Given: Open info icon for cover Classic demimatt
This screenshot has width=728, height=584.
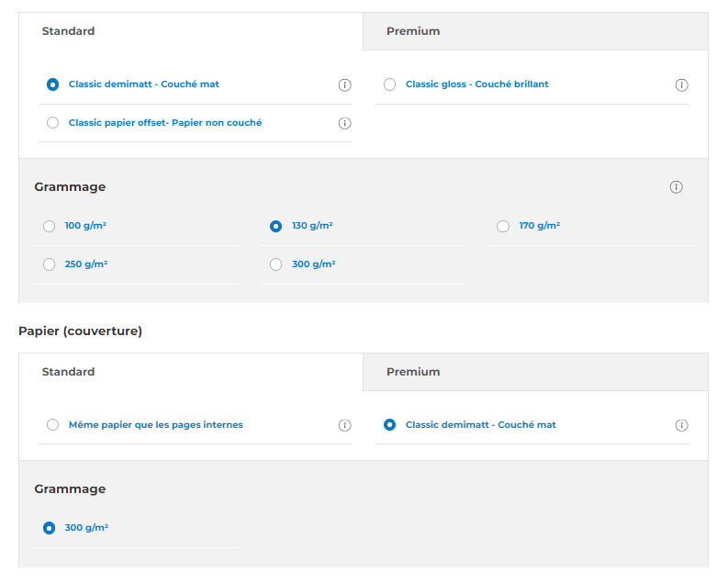Looking at the screenshot, I should click(681, 425).
